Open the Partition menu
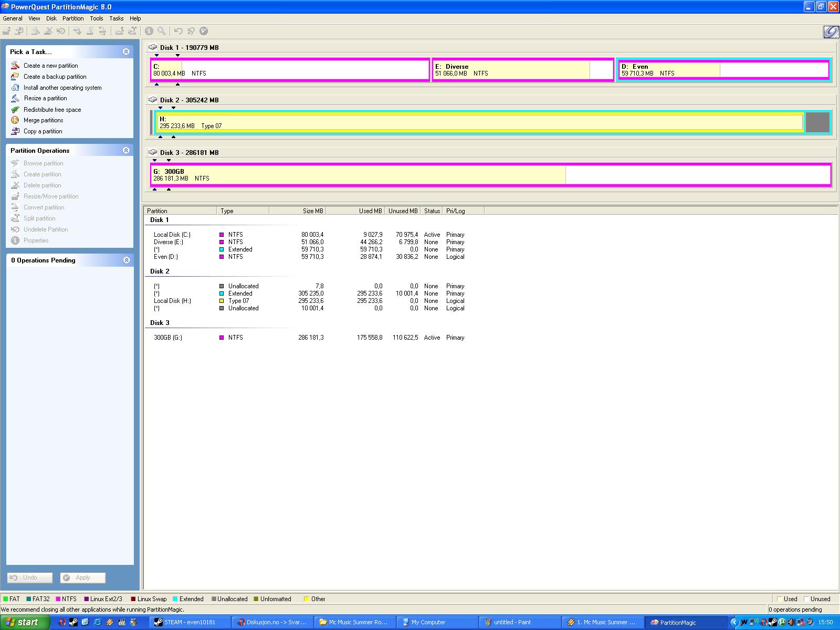This screenshot has width=840, height=630. point(73,18)
